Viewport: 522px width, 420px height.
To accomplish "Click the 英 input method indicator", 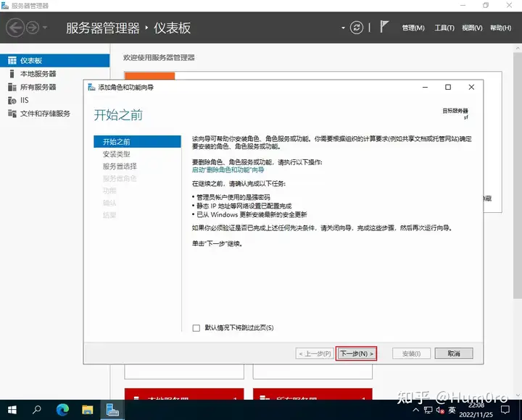I will [x=452, y=410].
